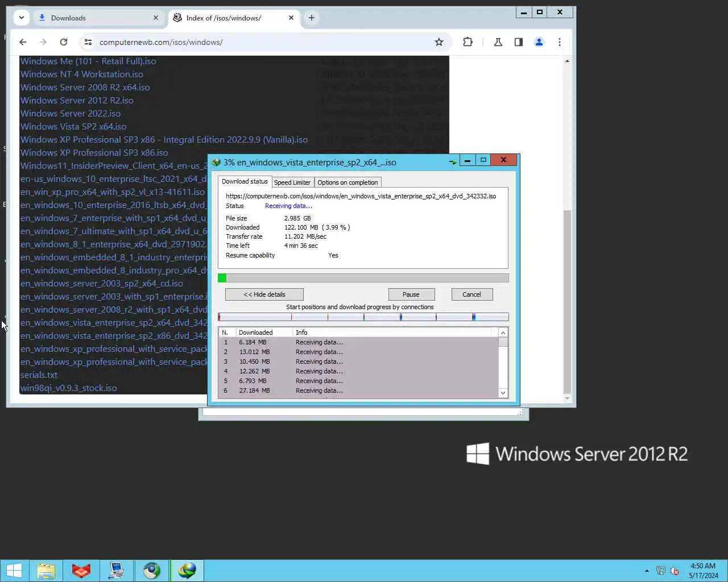The width and height of the screenshot is (728, 582).
Task: Select connection 4 row with 12.262 MB
Action: click(358, 371)
